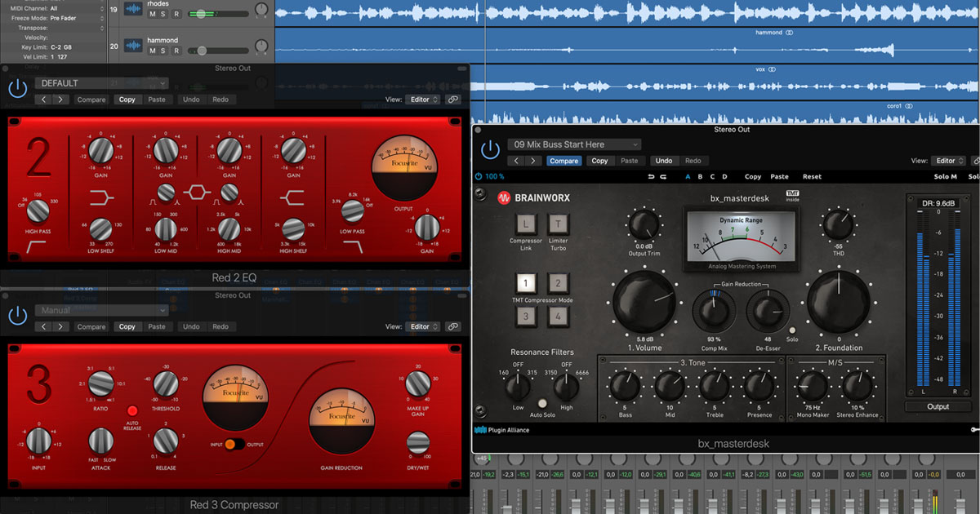The image size is (980, 514).
Task: Click the Output button under the meters
Action: [938, 406]
